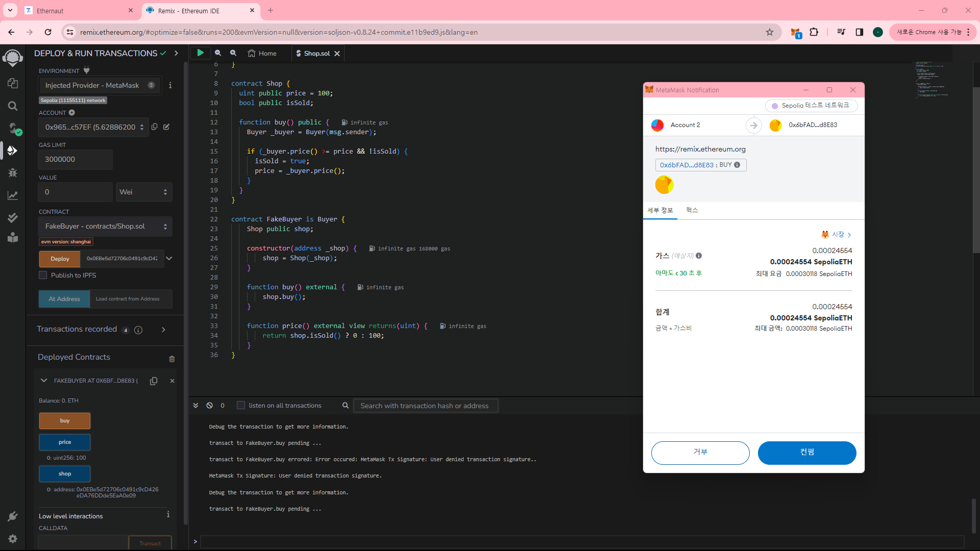The width and height of the screenshot is (980, 551).
Task: Enable Publish to IPFS checkbox
Action: [x=43, y=275]
